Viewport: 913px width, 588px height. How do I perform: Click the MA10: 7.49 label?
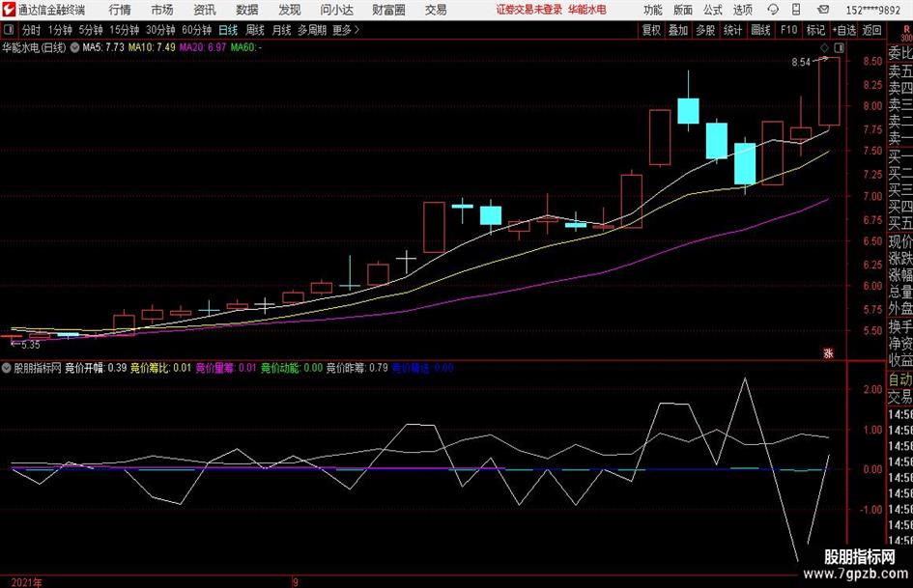[152, 47]
